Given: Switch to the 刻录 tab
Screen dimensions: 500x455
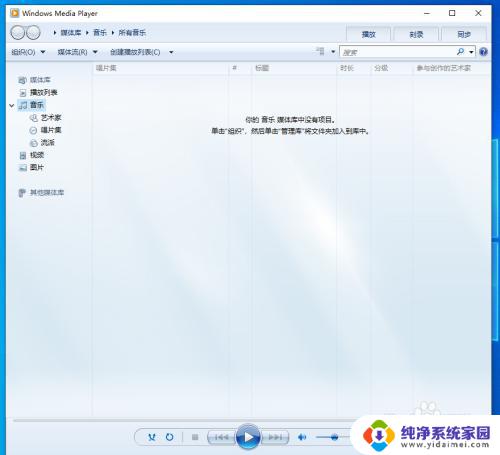Looking at the screenshot, I should [416, 34].
